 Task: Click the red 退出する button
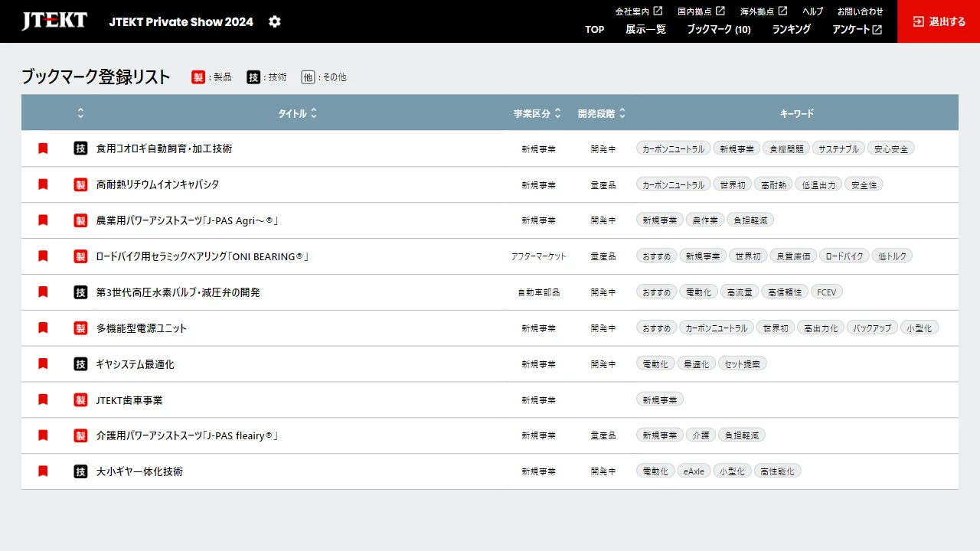click(x=939, y=21)
